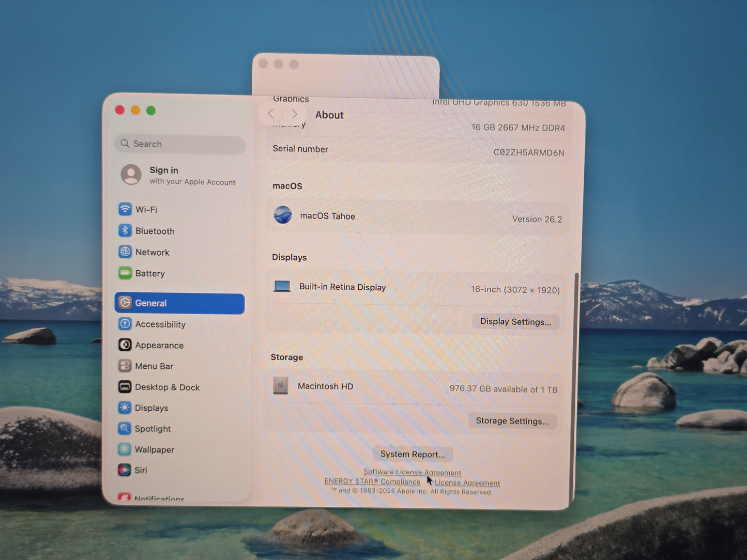Open Wi-Fi settings icon in sidebar
This screenshot has width=747, height=560.
pos(125,209)
